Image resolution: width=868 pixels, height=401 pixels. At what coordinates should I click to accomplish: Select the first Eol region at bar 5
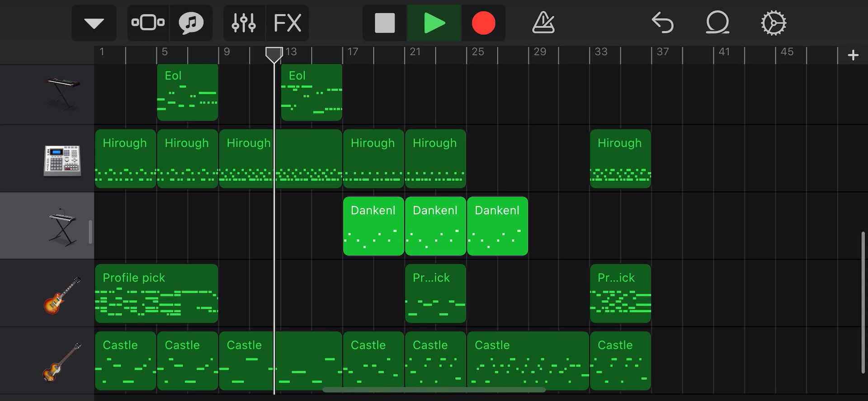tap(188, 92)
